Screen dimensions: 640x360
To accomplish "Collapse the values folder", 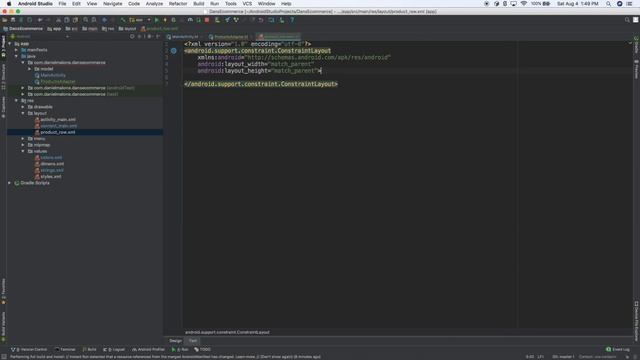I will [x=23, y=151].
